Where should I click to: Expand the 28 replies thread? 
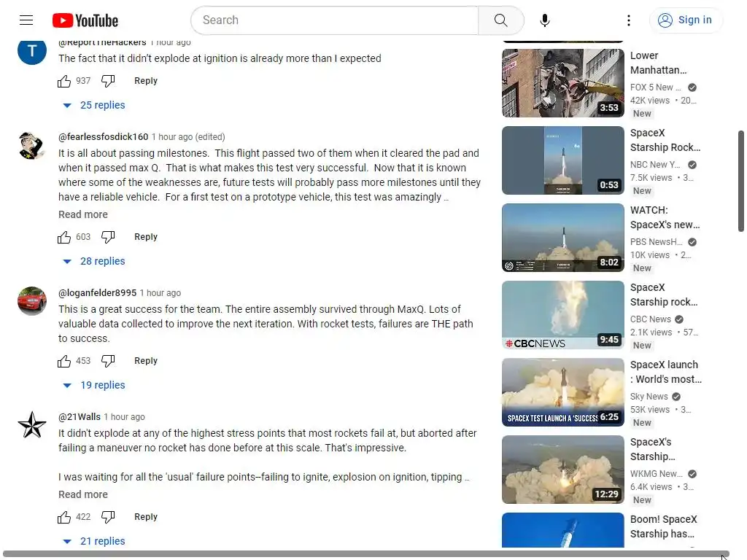point(94,262)
